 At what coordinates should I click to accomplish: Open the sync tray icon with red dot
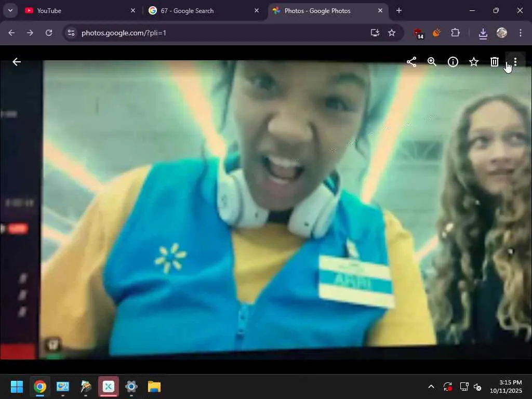[448, 387]
